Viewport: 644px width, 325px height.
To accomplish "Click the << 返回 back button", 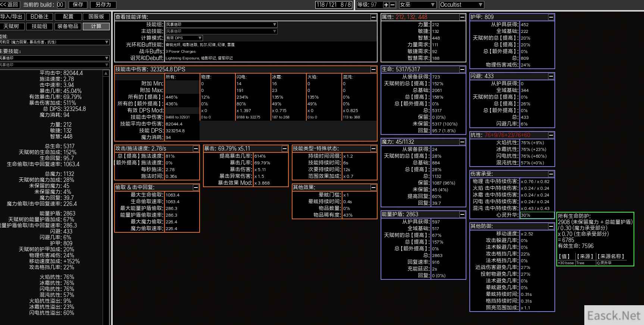I will [10, 5].
